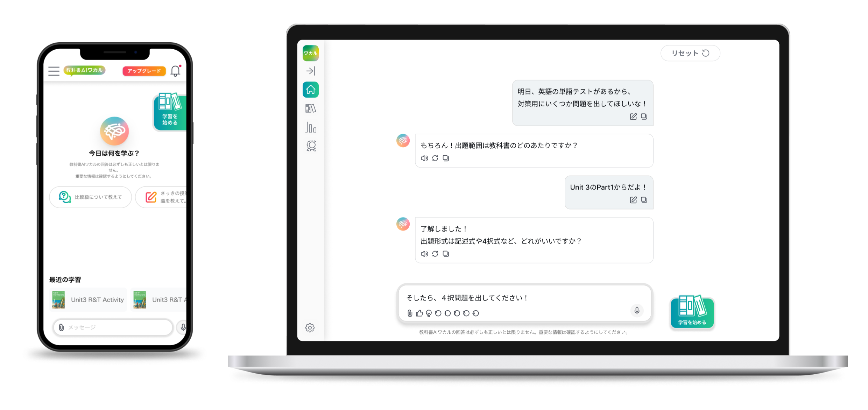Copy the 明日、英語の単語テスト message
Viewport: 868px width, 410px height.
(x=644, y=116)
